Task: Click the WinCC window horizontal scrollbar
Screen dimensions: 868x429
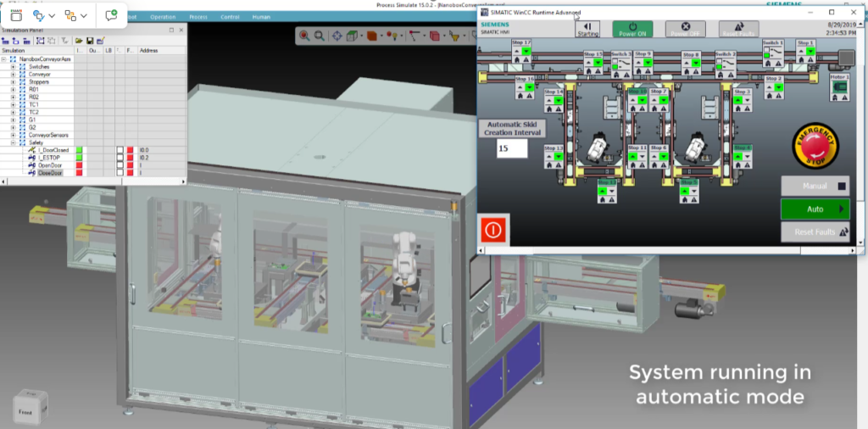Action: click(667, 251)
